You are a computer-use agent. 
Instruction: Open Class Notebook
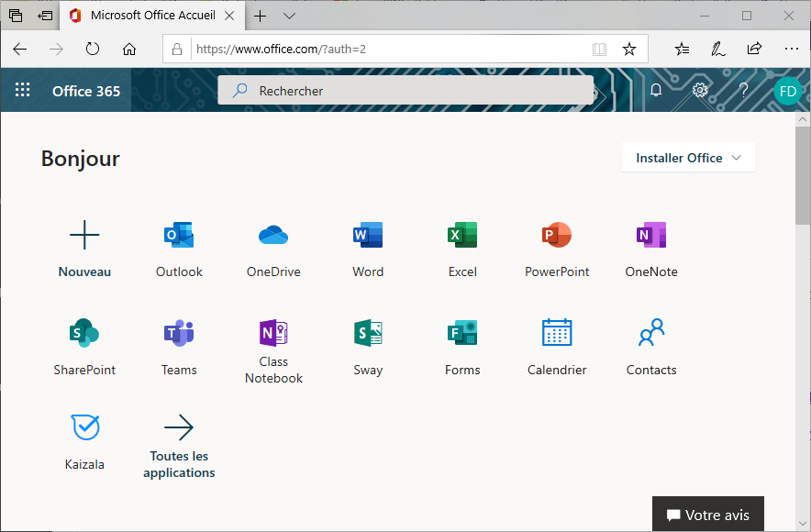click(x=273, y=351)
